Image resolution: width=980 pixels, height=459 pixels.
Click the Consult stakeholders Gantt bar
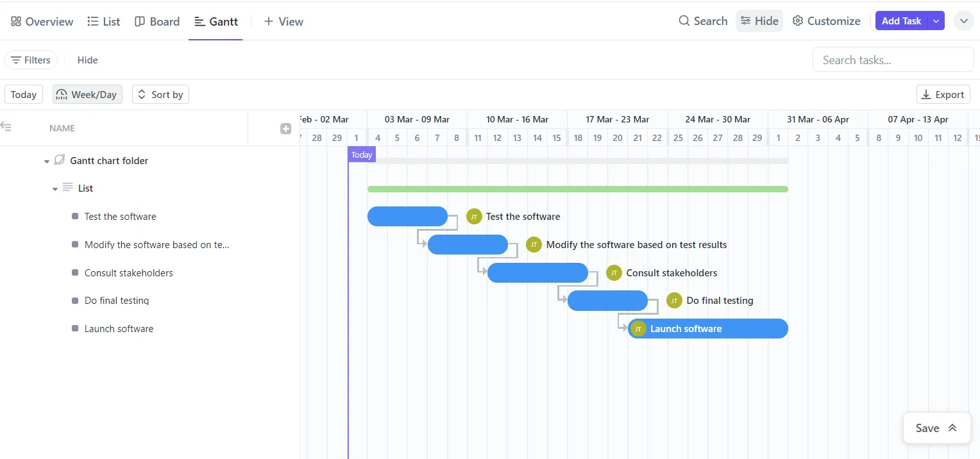(537, 272)
